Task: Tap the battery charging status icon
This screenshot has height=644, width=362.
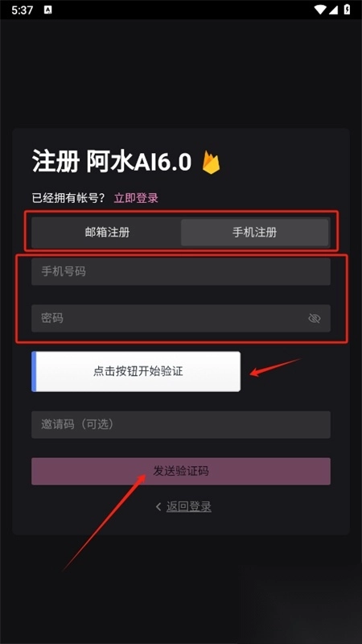Action: pos(348,10)
